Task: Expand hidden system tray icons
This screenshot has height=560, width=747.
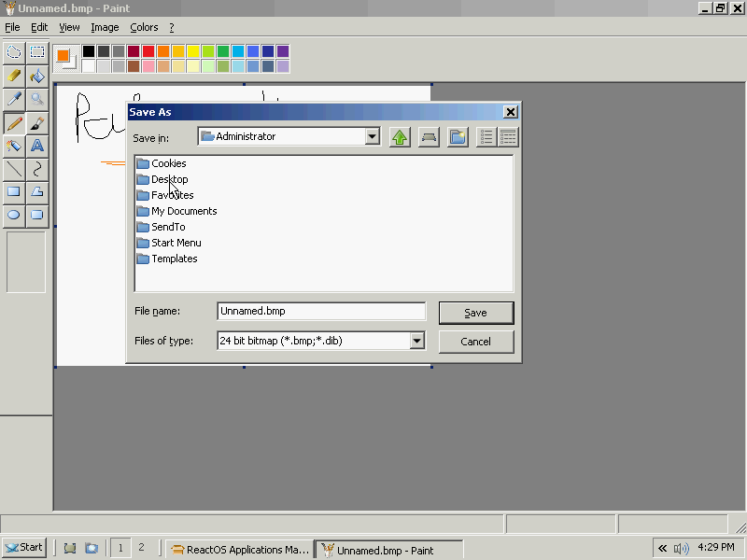Action: [x=662, y=549]
